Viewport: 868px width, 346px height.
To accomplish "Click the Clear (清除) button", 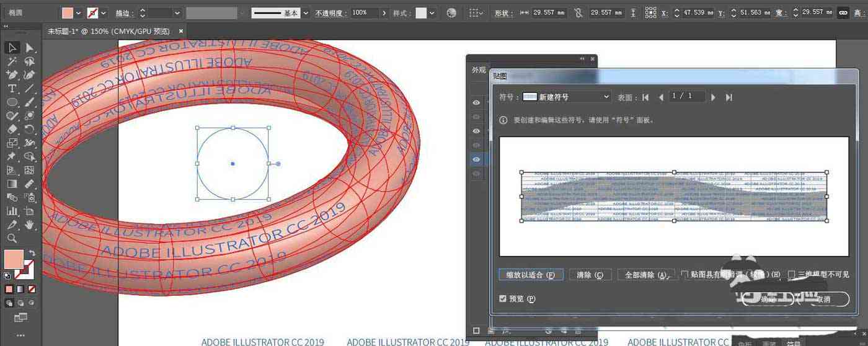I will pos(590,275).
